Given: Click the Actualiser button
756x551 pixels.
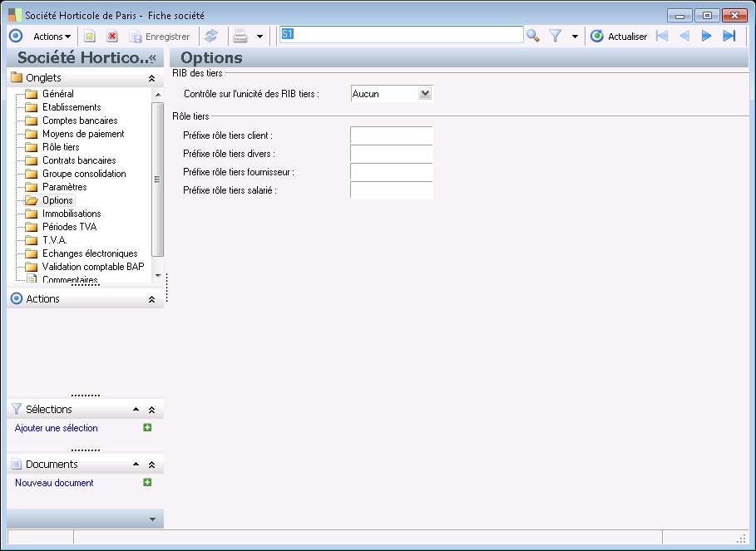Looking at the screenshot, I should [x=619, y=37].
